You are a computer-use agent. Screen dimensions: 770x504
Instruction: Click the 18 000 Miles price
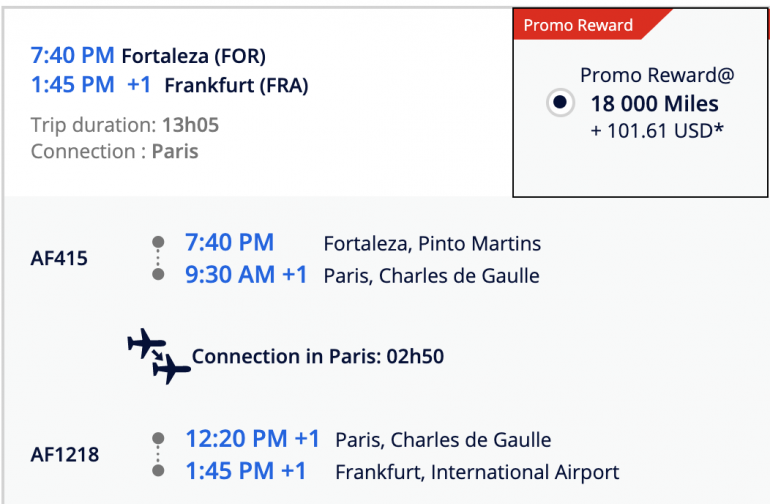click(x=654, y=103)
